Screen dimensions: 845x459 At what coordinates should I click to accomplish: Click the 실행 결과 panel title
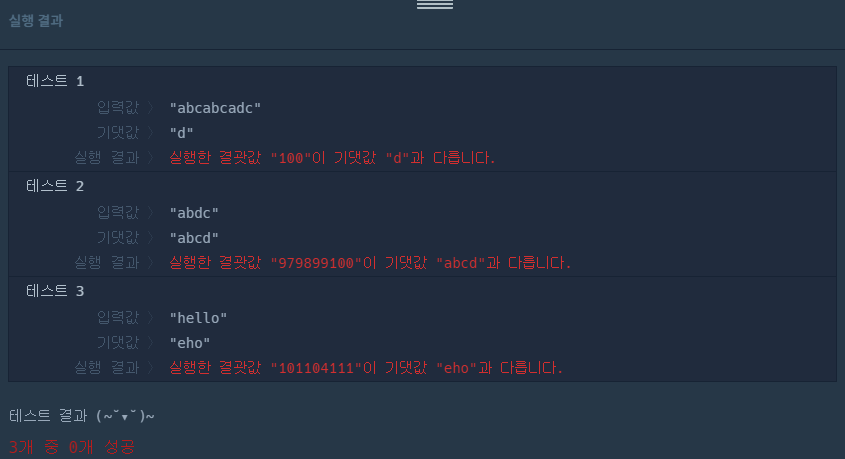click(36, 21)
